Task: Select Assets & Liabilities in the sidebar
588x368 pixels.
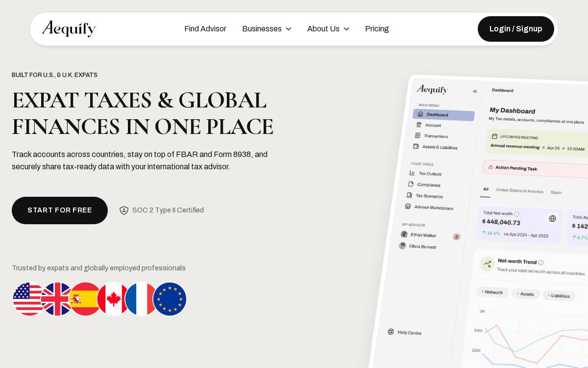Action: coord(435,147)
